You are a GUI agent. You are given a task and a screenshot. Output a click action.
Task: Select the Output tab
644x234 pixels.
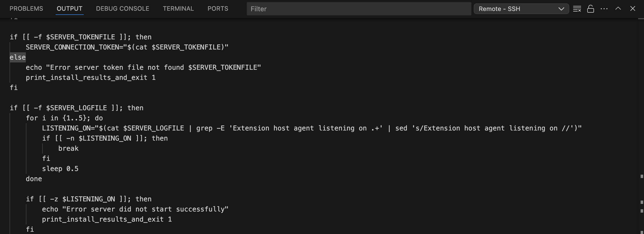click(x=69, y=9)
